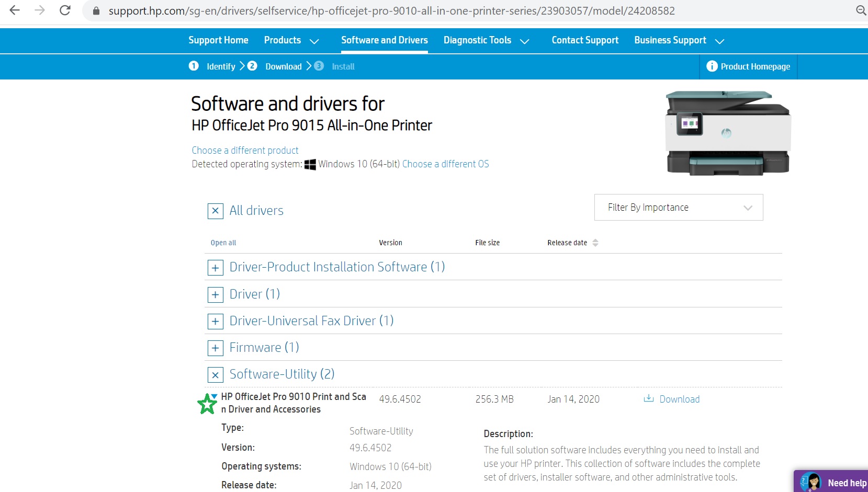The image size is (868, 492).
Task: Reload the page with refresh icon
Action: pos(65,10)
